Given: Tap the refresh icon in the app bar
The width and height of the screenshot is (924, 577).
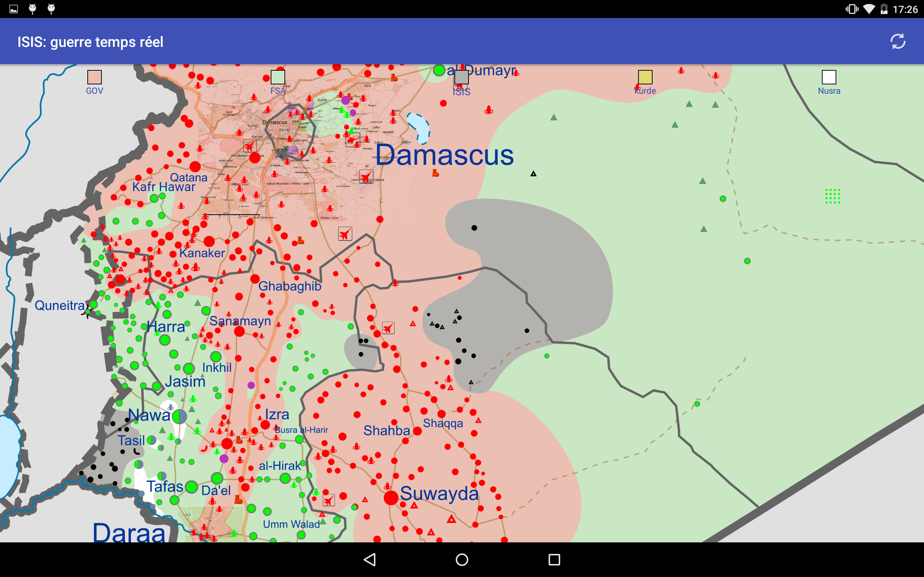Looking at the screenshot, I should (898, 41).
